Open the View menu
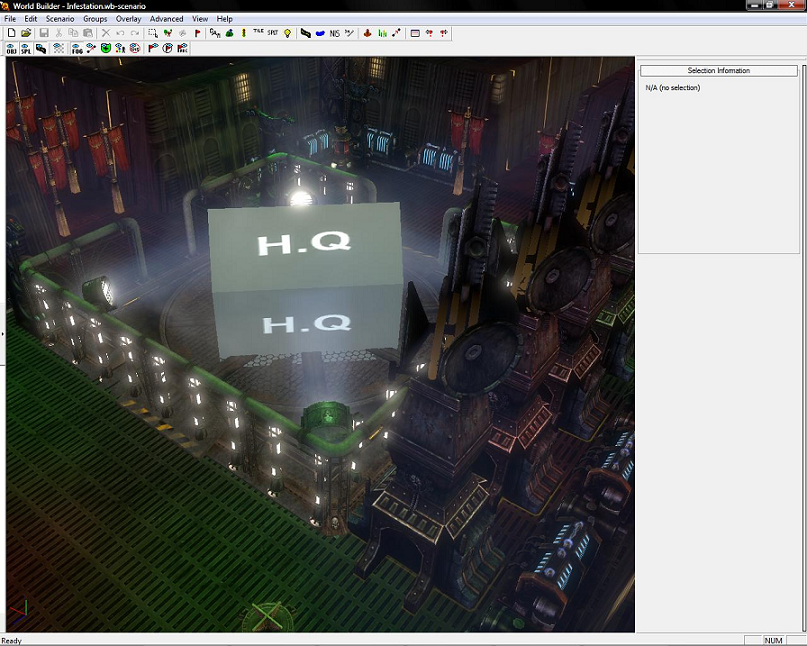Screen dimensions: 807x646 pyautogui.click(x=200, y=19)
